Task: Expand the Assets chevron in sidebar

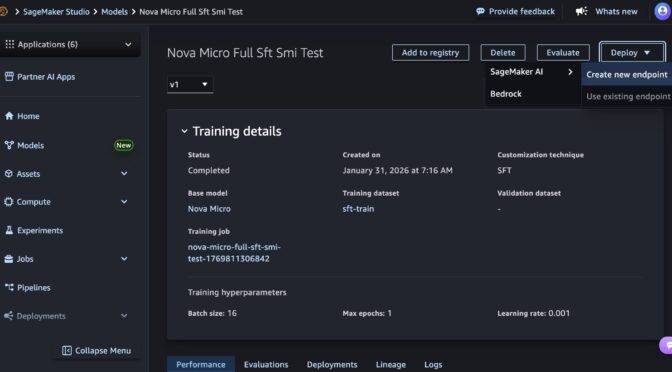Action: coord(124,174)
